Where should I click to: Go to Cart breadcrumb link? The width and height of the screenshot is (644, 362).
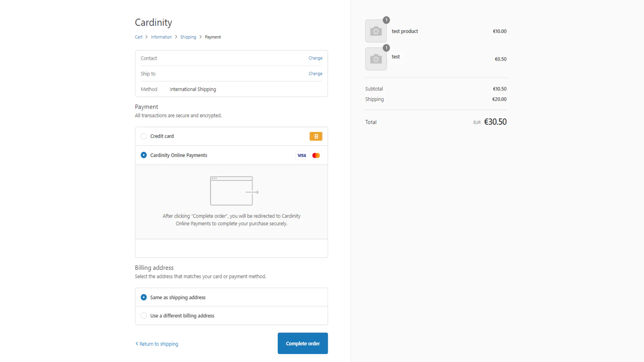[138, 37]
